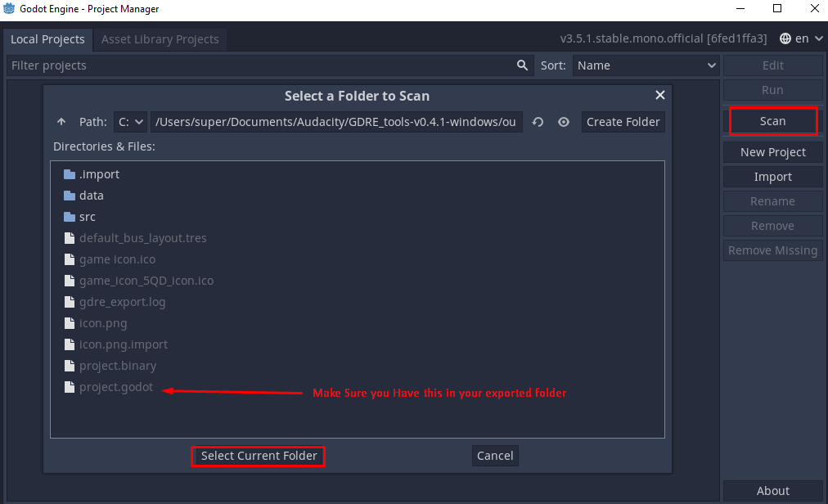
Task: Click the search magnifier icon
Action: click(523, 65)
